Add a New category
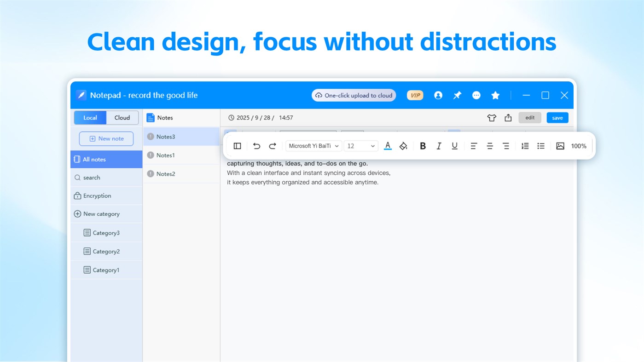The image size is (644, 362). tap(106, 214)
